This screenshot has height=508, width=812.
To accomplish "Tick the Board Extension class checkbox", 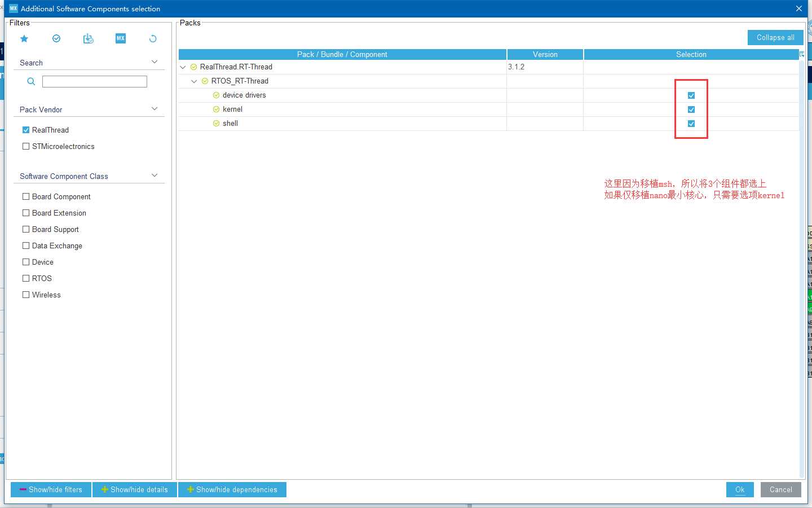I will click(26, 213).
